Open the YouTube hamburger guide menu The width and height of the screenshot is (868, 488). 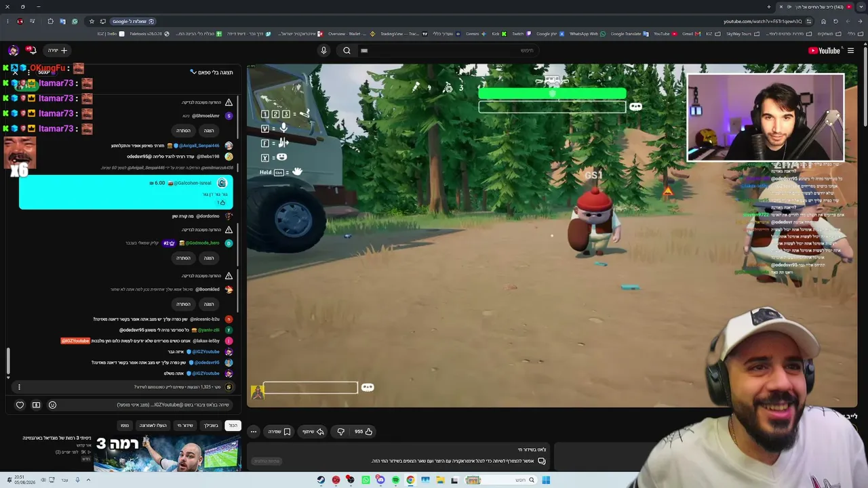(x=850, y=50)
